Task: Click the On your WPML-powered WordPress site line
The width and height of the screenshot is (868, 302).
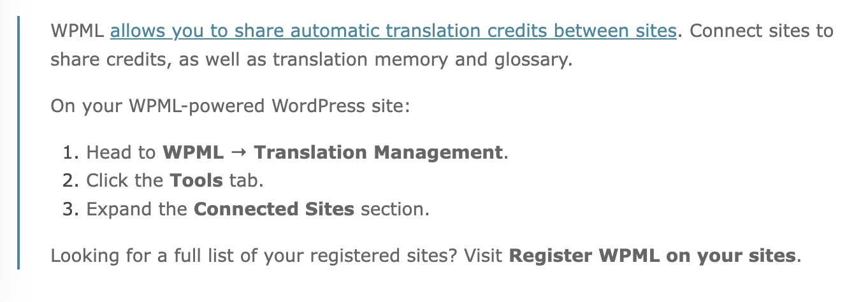Action: pyautogui.click(x=230, y=105)
